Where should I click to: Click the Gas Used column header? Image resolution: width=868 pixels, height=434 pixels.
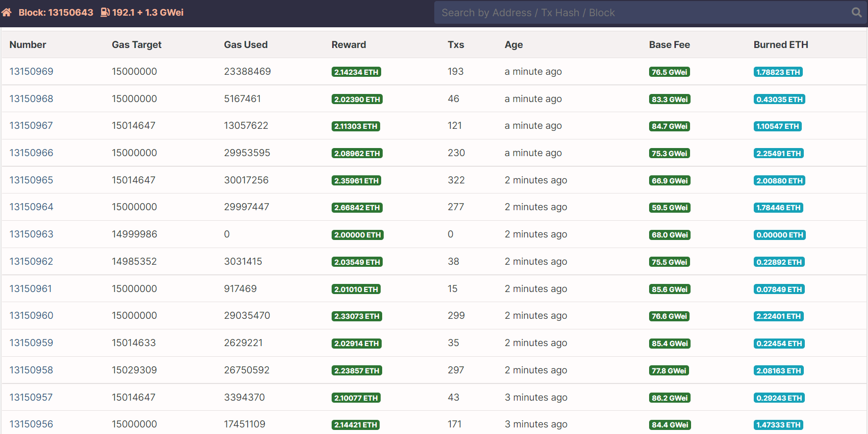tap(246, 45)
